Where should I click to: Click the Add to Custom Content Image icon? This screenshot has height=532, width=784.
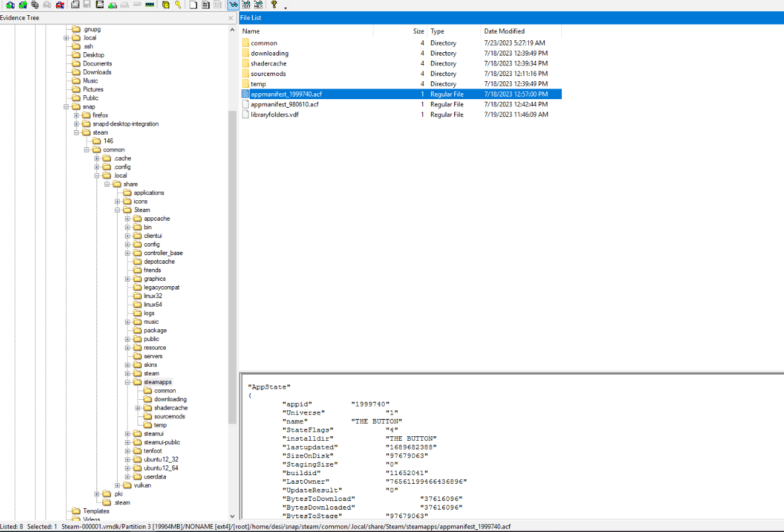pos(112,5)
